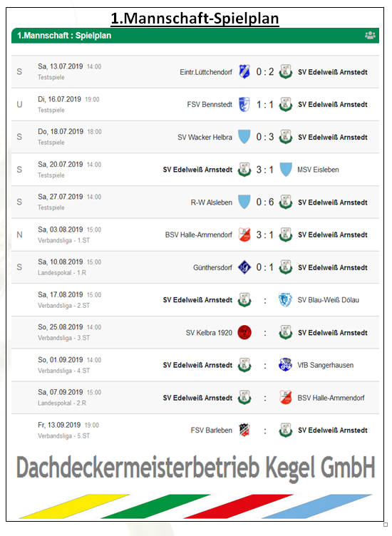Open the 3 : 1 result against MSV Eisleben
Image resolution: width=392 pixels, height=536 pixels.
click(x=265, y=170)
